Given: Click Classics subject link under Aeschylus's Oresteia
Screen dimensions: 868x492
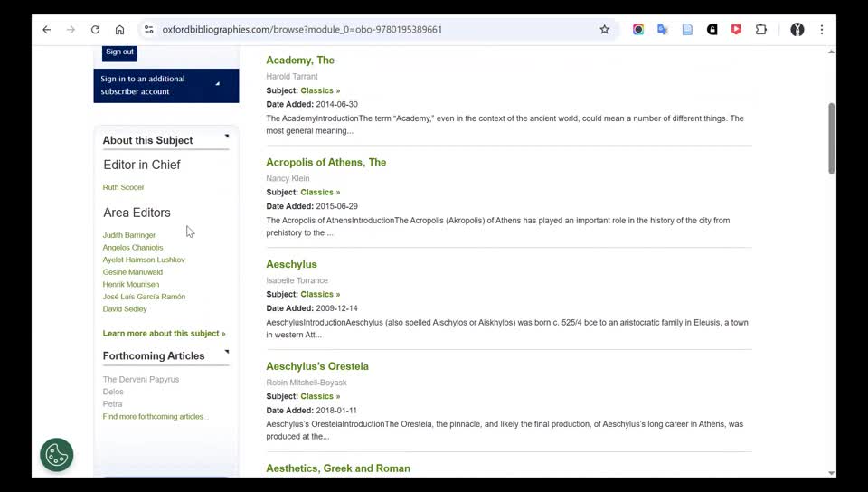Looking at the screenshot, I should (320, 396).
